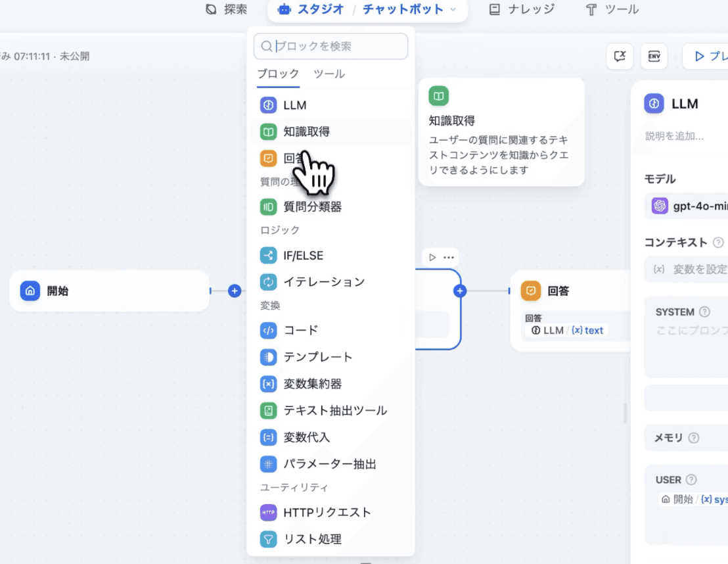
Task: Open the ENV environment variables panel
Action: click(x=654, y=57)
